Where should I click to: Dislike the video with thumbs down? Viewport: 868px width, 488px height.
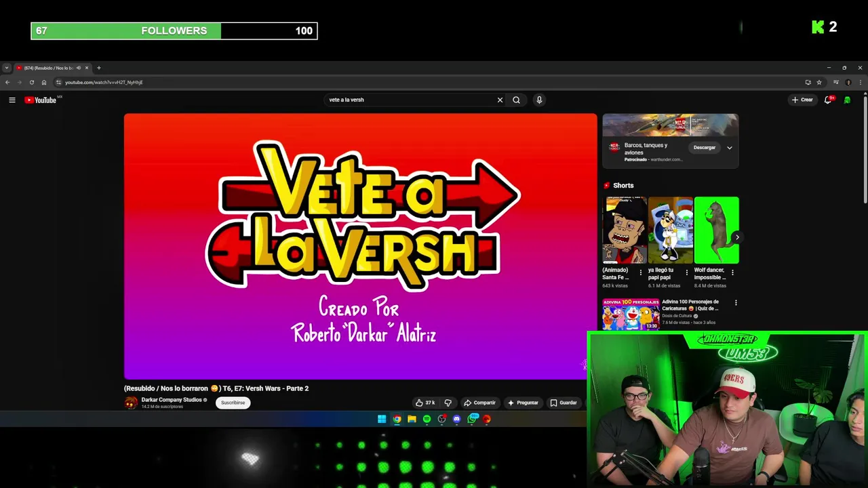point(448,403)
